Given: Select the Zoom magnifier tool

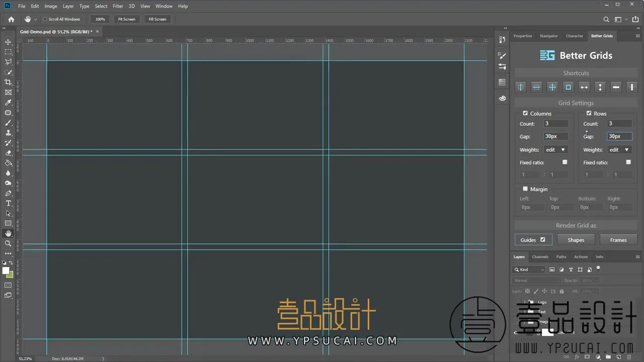Looking at the screenshot, I should tap(8, 243).
